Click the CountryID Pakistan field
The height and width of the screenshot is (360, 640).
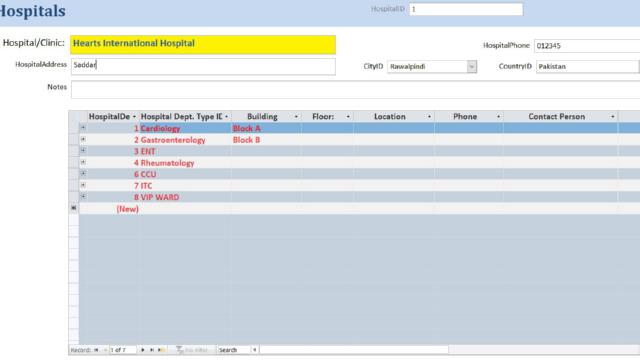[587, 67]
